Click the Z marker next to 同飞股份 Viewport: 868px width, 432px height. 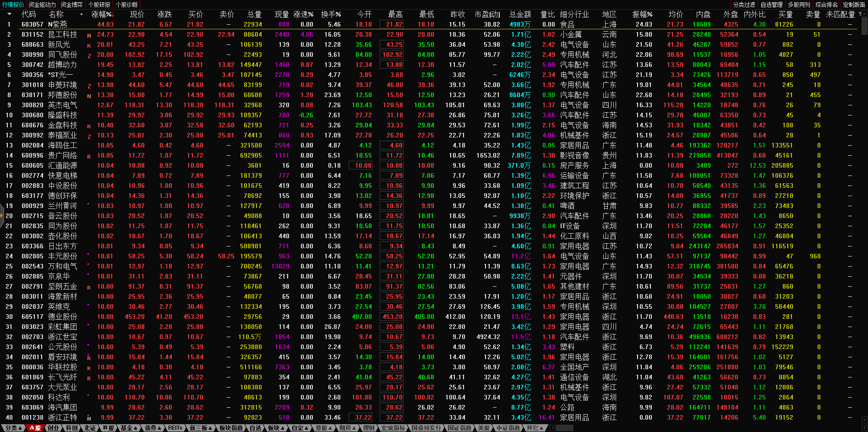click(x=89, y=55)
